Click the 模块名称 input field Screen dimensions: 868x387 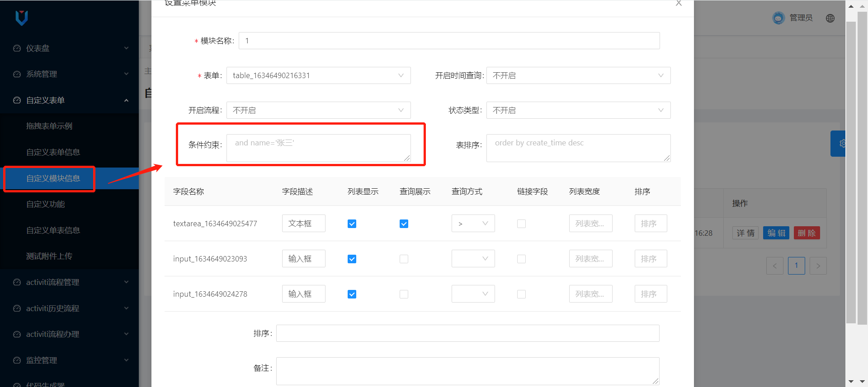[449, 41]
